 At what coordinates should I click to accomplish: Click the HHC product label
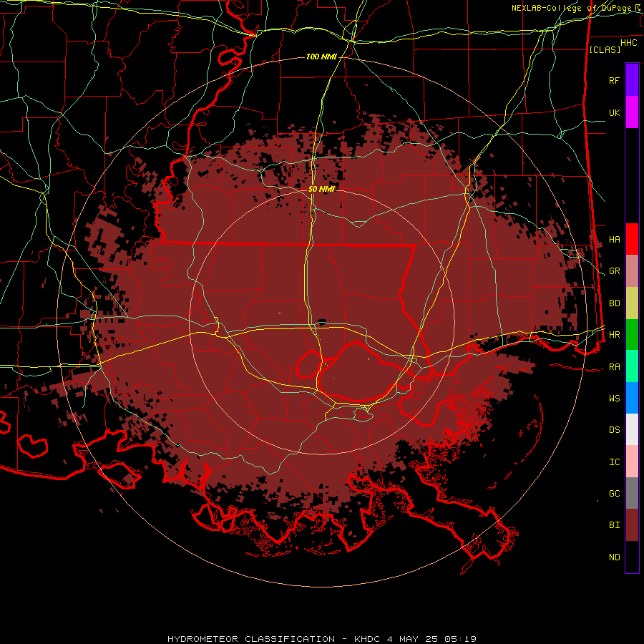[628, 43]
